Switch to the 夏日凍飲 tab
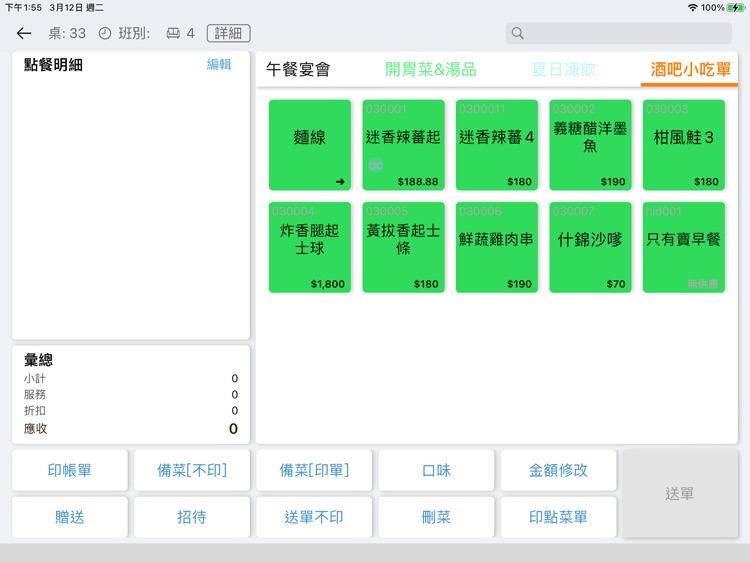The image size is (750, 562). [x=563, y=69]
